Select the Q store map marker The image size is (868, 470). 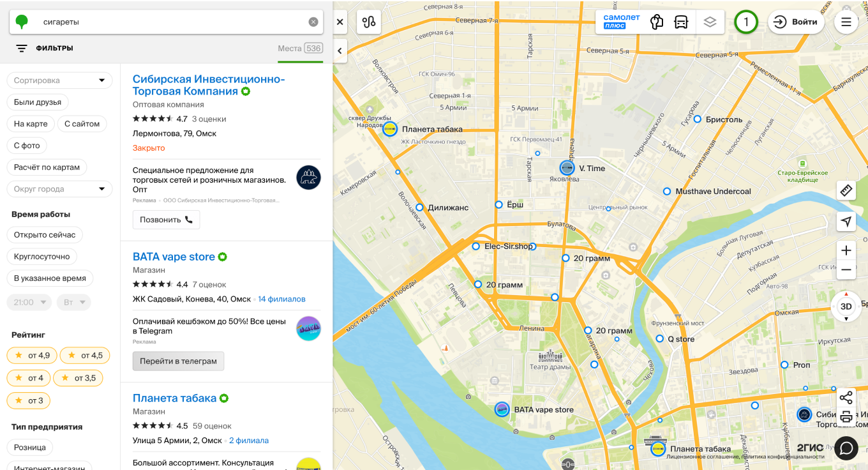tap(659, 339)
